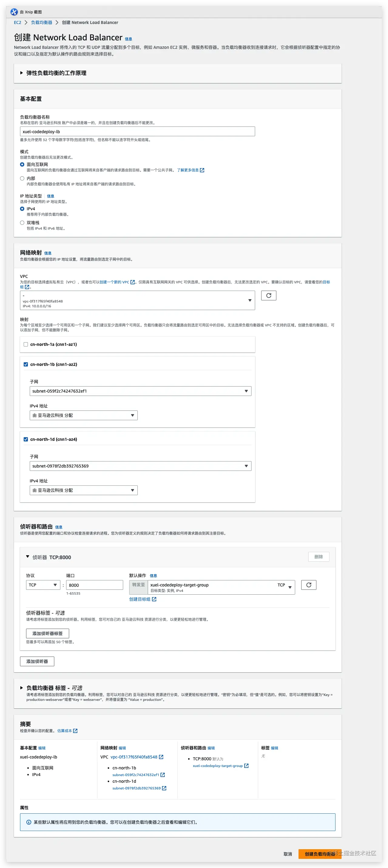The height and width of the screenshot is (868, 388).
Task: Uncheck cn-north-1d availability zone
Action: (x=26, y=439)
